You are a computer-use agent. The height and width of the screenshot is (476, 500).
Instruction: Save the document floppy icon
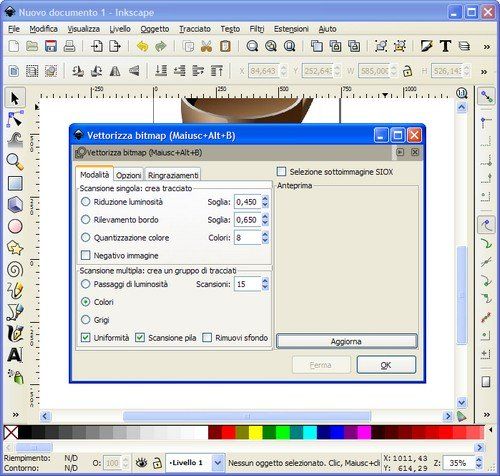pos(51,46)
